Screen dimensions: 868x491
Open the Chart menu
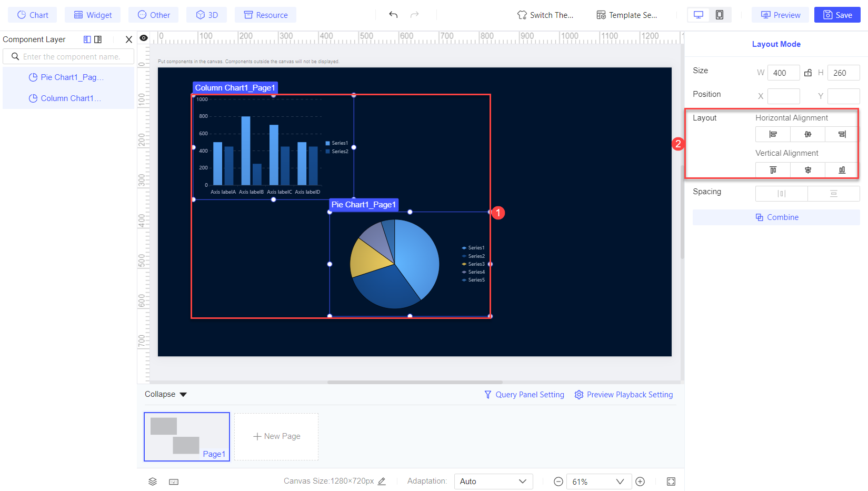click(x=33, y=15)
